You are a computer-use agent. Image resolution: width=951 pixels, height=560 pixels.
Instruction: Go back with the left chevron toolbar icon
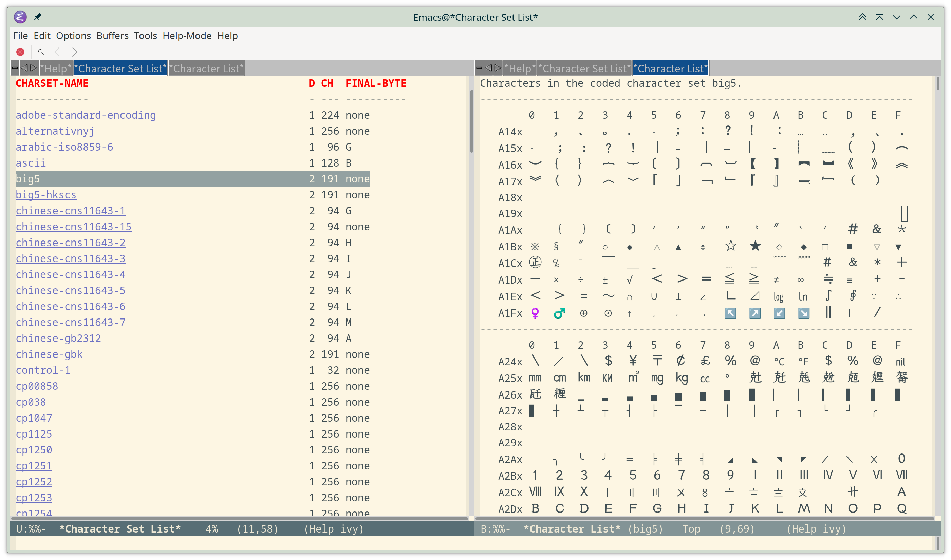click(x=57, y=52)
